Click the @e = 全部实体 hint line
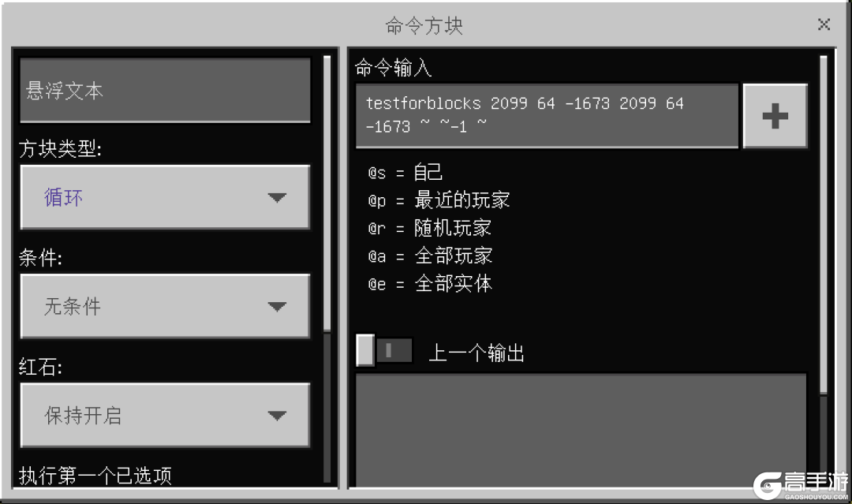This screenshot has width=852, height=504. point(430,283)
